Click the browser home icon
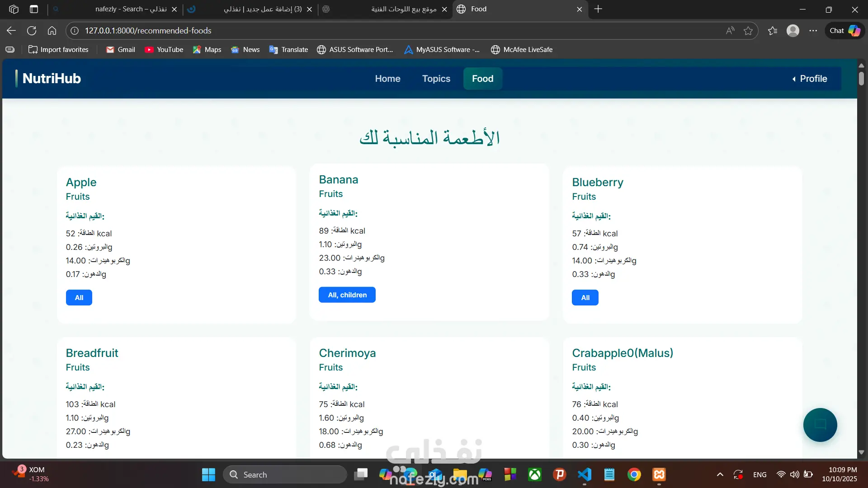The image size is (868, 488). [52, 31]
